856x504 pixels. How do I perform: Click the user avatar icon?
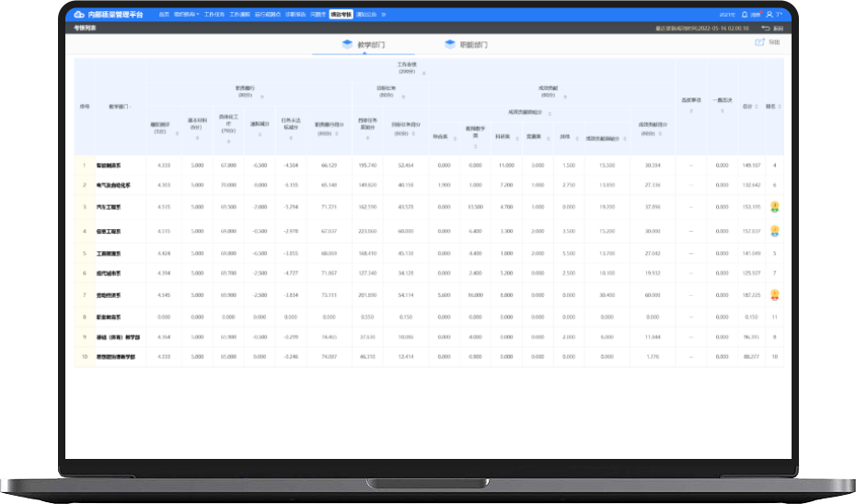(769, 15)
